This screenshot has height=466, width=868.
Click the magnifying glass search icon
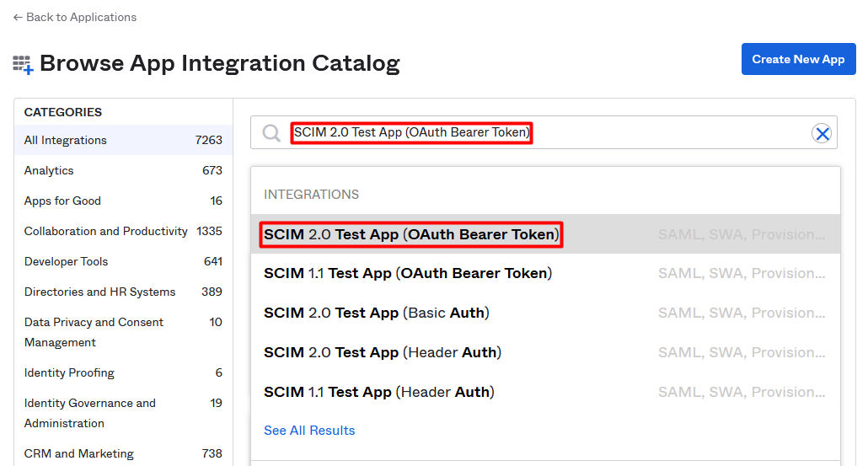271,133
